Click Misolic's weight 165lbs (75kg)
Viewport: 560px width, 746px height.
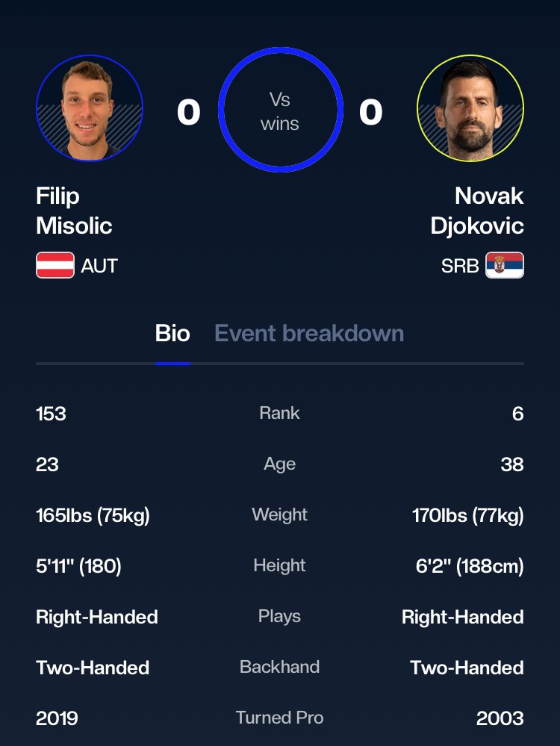tap(93, 515)
